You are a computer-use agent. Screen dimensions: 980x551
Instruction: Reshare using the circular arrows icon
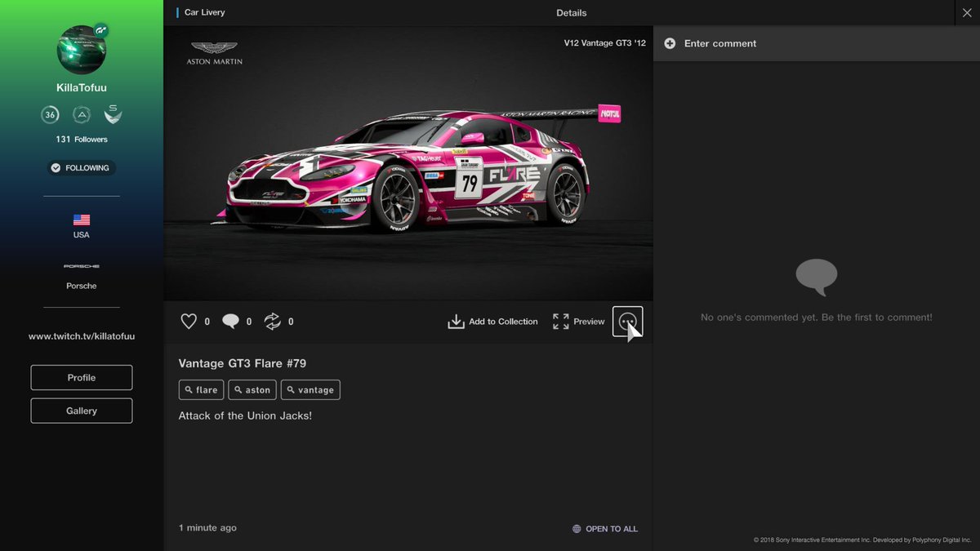[x=273, y=322]
